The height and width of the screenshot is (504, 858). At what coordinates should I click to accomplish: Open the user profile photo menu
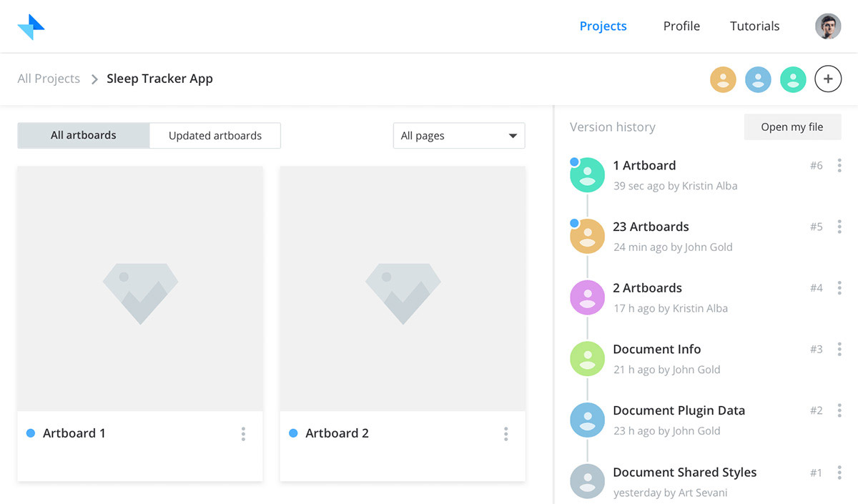point(828,26)
